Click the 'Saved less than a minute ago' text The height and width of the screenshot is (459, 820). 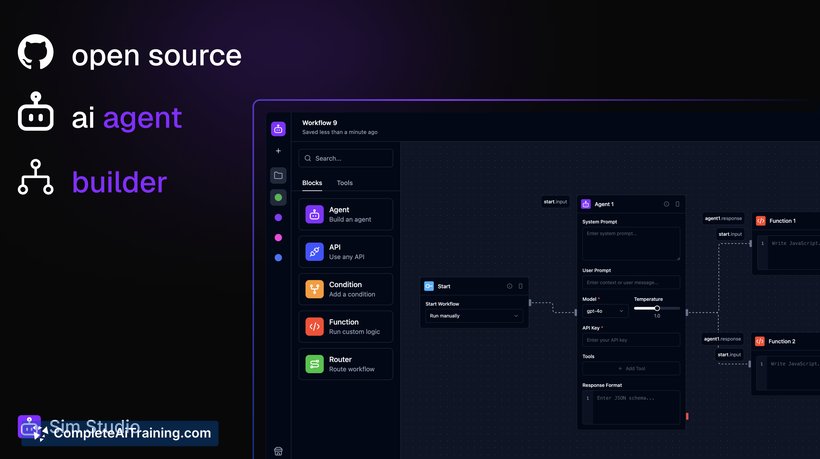click(x=340, y=132)
